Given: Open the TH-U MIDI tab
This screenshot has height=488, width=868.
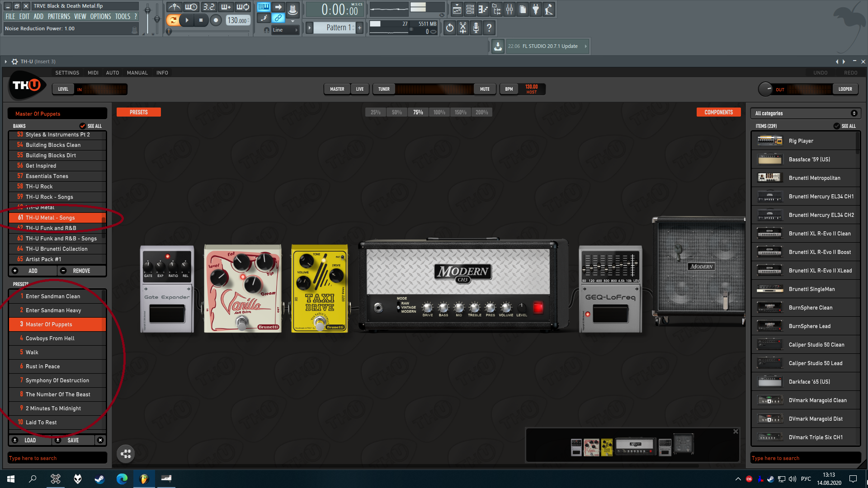Looking at the screenshot, I should (x=93, y=73).
